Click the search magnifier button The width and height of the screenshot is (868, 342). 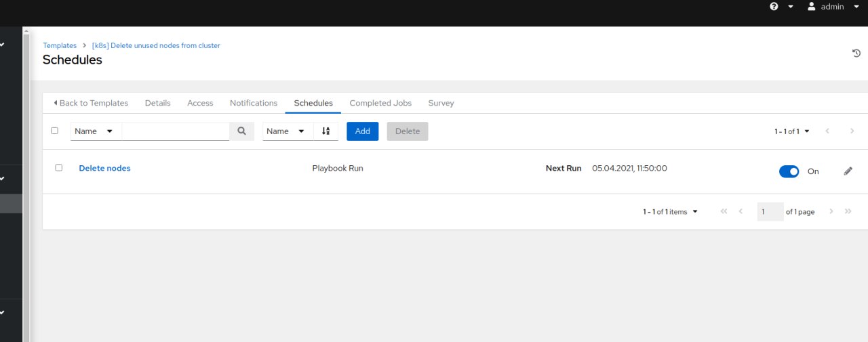[x=241, y=131]
